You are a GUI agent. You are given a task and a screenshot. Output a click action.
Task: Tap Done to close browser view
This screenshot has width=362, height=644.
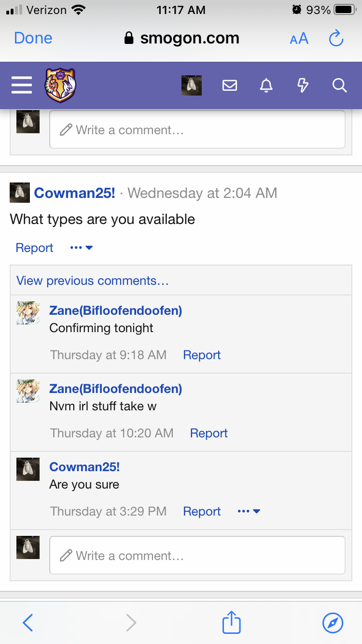(x=33, y=38)
